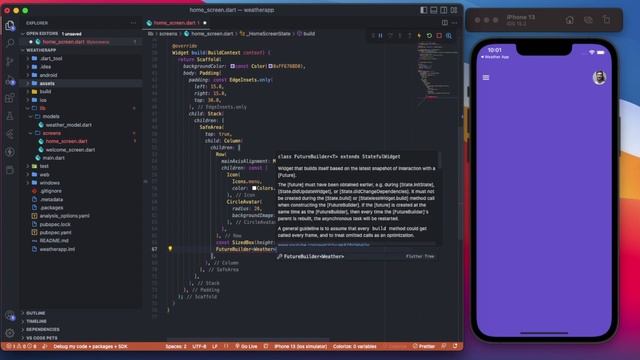Tap hamburger menu in iPhone app
The width and height of the screenshot is (640, 360).
coord(486,78)
